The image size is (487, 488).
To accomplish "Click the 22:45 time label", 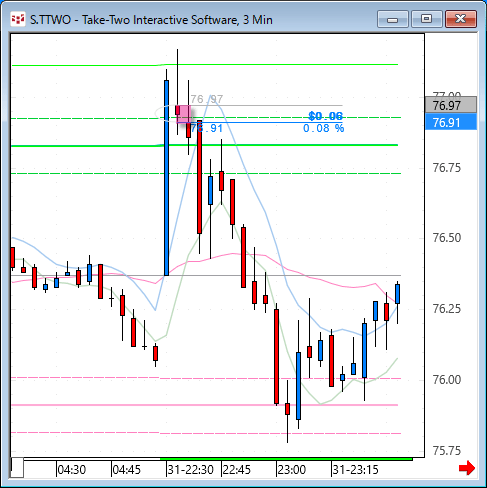I will [x=237, y=470].
